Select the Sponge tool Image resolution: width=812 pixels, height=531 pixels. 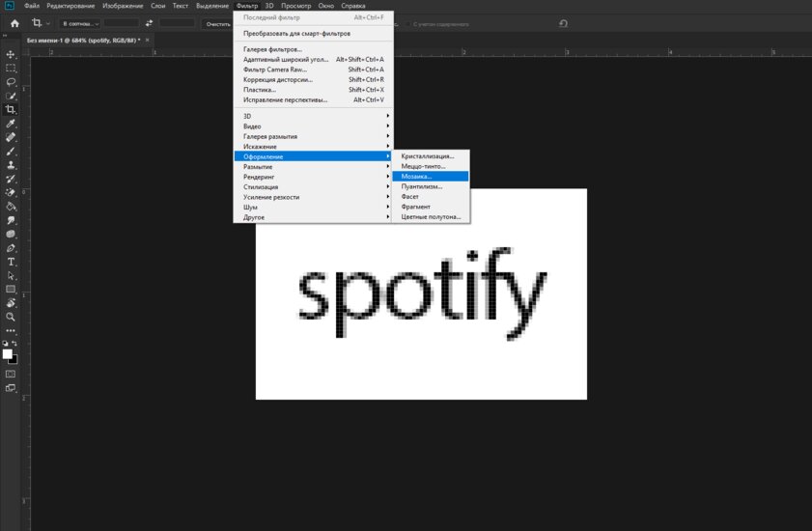[x=11, y=235]
